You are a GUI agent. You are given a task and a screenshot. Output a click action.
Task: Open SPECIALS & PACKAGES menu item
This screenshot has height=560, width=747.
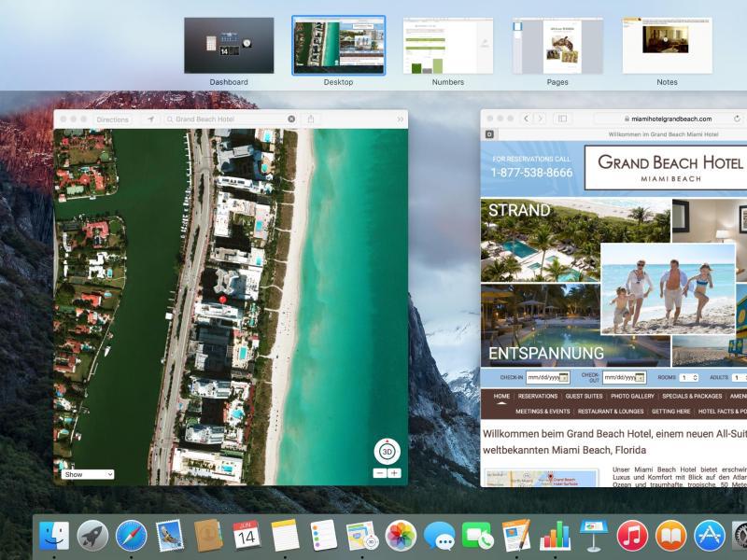692,396
